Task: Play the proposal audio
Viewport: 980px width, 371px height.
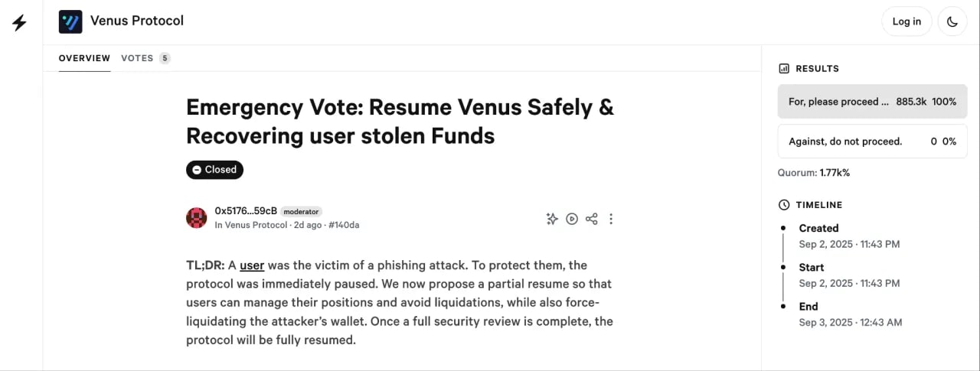Action: tap(572, 219)
